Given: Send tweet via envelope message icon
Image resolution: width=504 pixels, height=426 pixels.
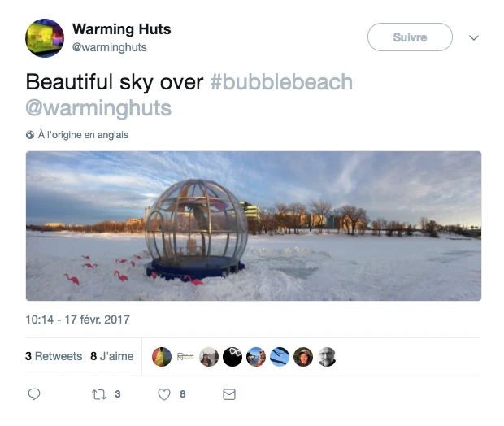Looking at the screenshot, I should 229,394.
